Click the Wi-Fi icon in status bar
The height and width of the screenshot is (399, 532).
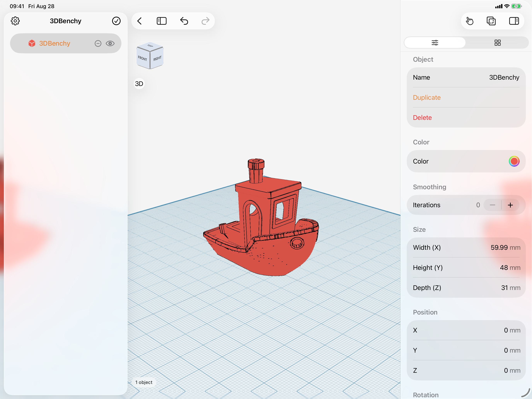coord(507,6)
